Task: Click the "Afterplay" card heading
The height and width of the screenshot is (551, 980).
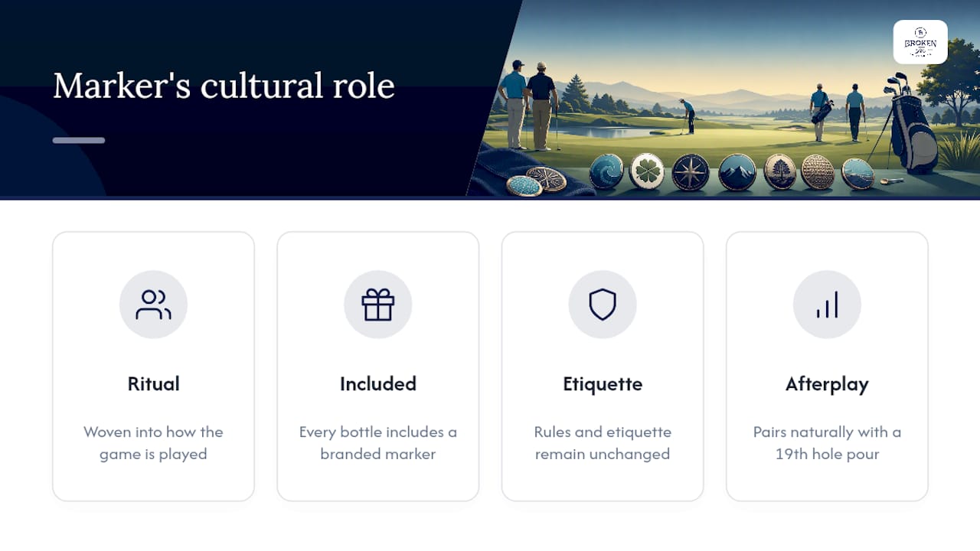Action: click(827, 384)
